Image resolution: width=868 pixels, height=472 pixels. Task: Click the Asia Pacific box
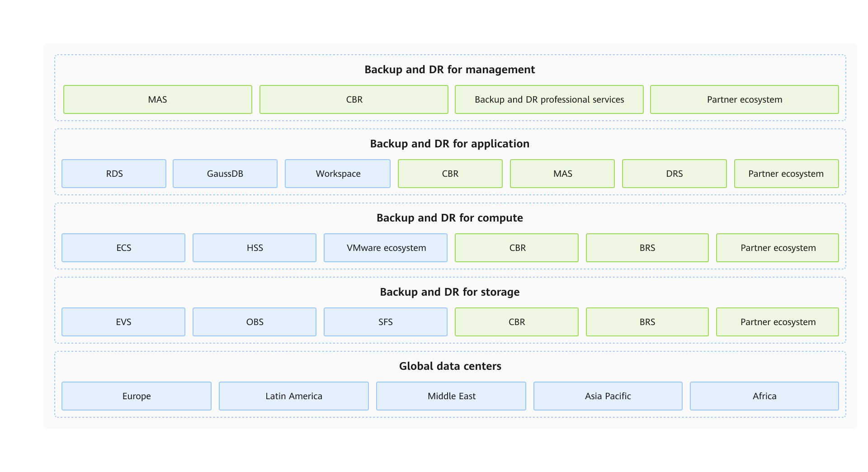click(608, 396)
